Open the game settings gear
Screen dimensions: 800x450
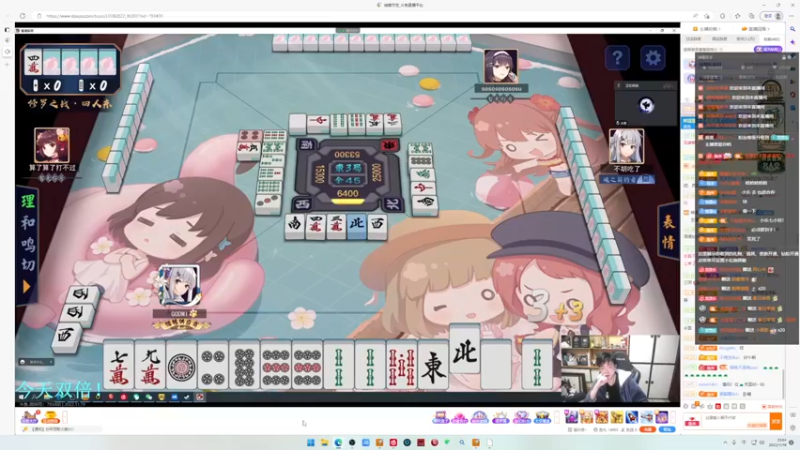(653, 58)
